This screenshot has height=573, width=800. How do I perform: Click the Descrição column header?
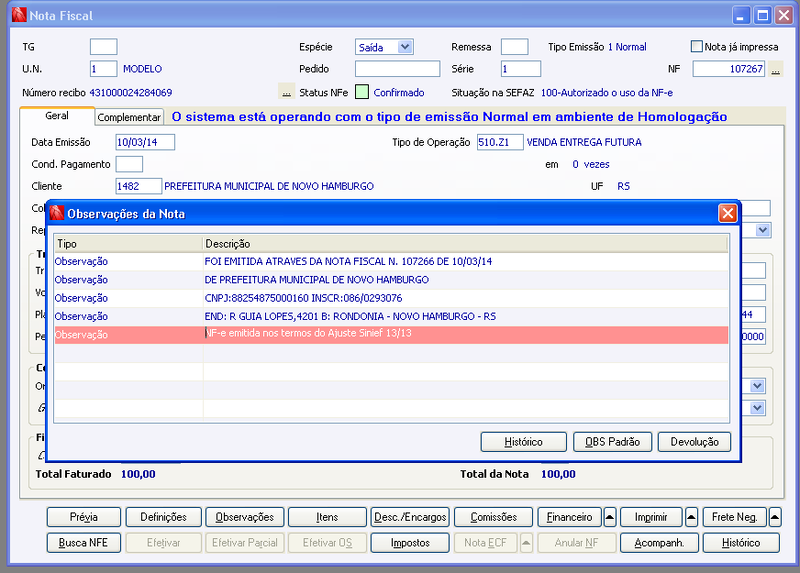click(x=465, y=244)
